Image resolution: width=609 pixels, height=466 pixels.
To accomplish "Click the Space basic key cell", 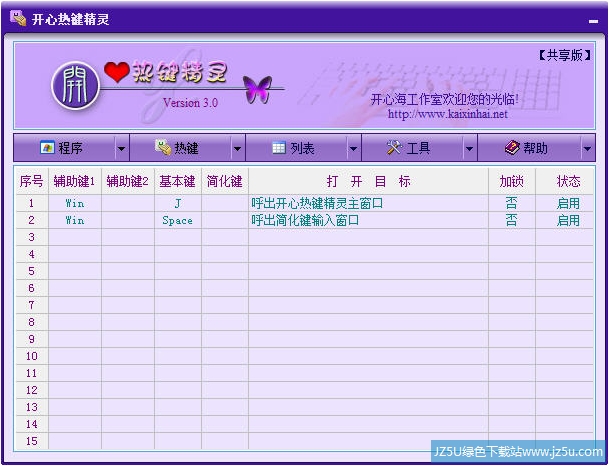I will tap(177, 220).
